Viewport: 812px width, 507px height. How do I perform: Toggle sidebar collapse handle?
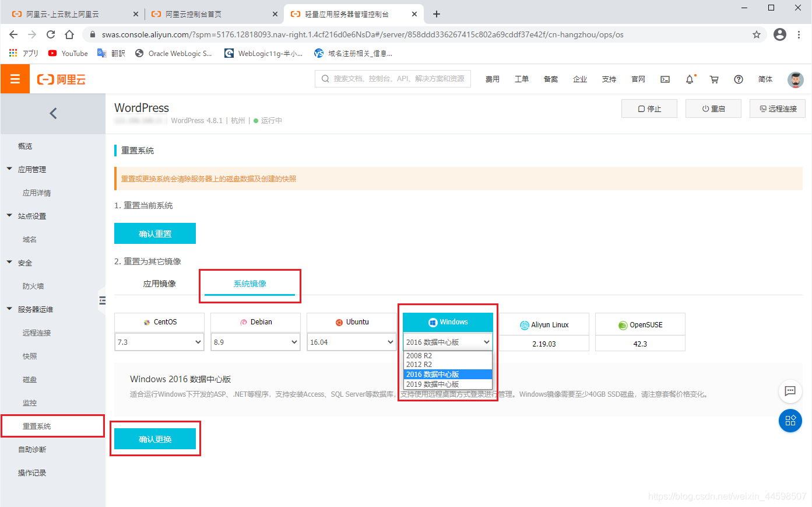click(x=102, y=300)
